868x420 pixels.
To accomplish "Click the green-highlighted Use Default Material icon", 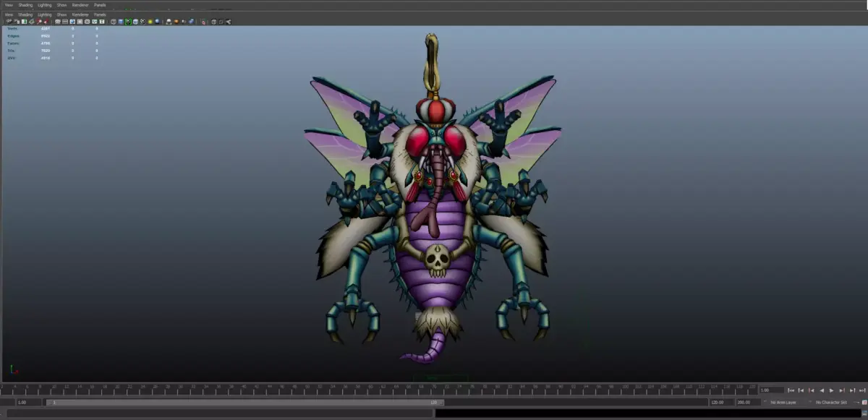I will tap(128, 22).
